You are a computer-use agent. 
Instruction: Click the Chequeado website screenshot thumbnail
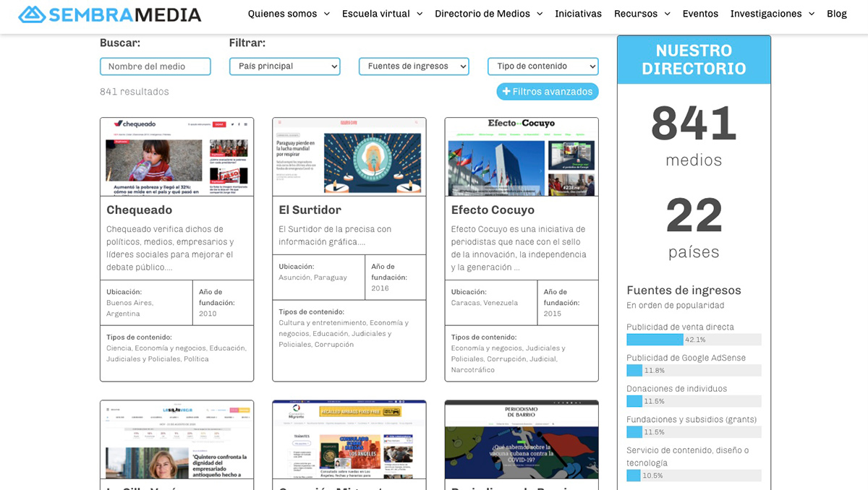click(176, 156)
